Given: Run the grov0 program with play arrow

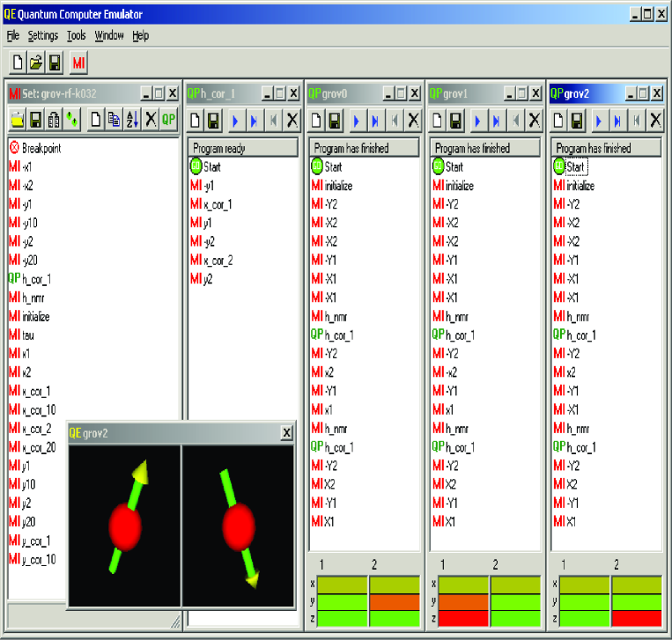Looking at the screenshot, I should click(356, 120).
